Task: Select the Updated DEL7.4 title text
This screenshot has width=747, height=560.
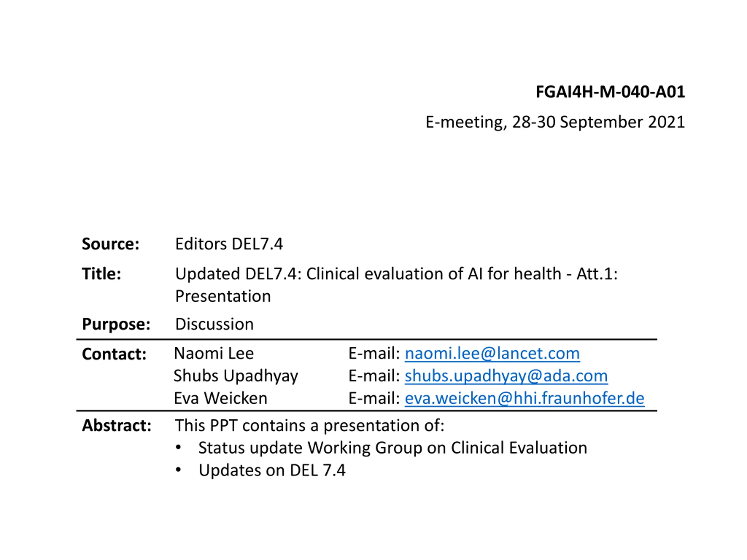Action: tap(397, 274)
